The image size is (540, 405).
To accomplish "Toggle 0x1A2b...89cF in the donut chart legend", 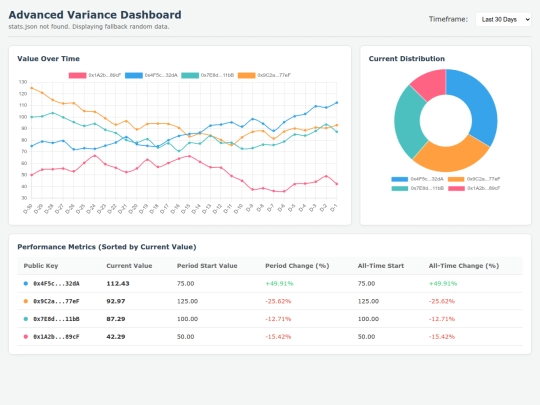I will point(474,188).
